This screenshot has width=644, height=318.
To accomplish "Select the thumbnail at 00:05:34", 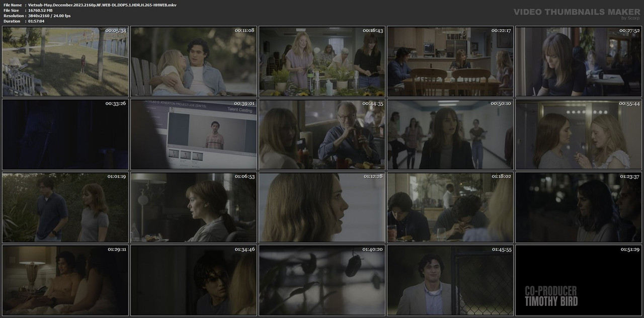I will [x=65, y=61].
